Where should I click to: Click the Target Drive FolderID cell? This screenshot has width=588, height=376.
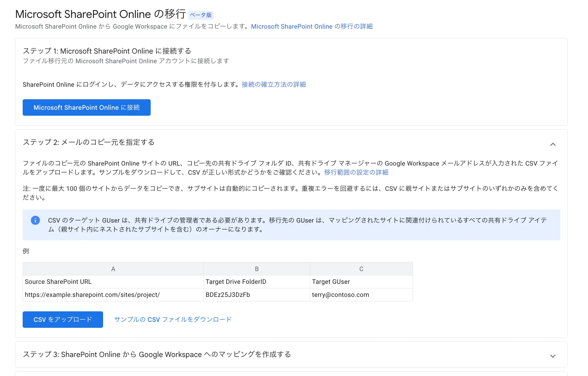point(257,282)
